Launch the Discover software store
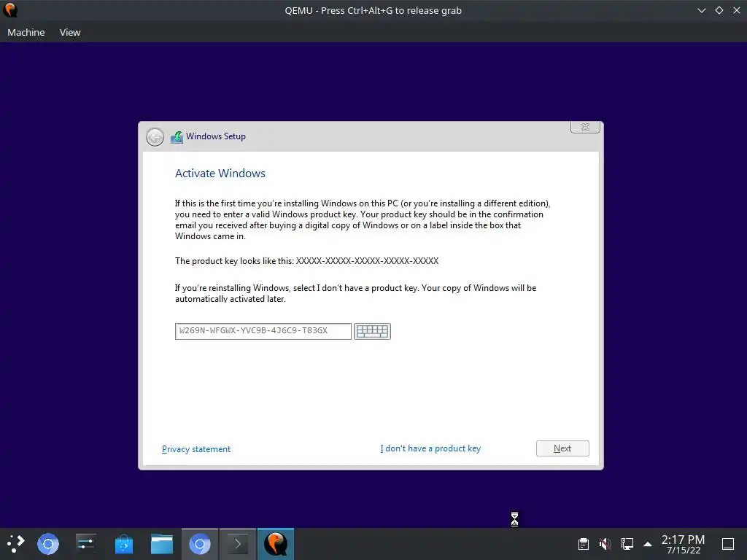The width and height of the screenshot is (747, 560). pyautogui.click(x=124, y=544)
